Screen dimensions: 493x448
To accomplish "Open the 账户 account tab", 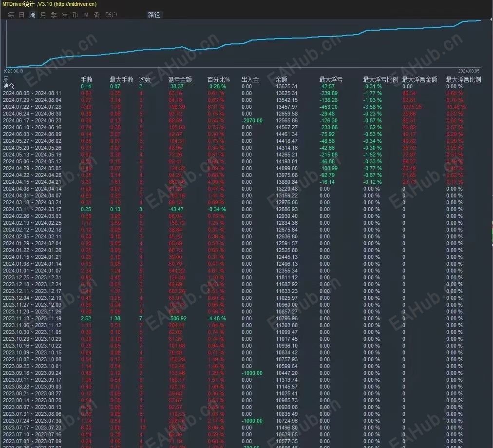I will 111,15.
